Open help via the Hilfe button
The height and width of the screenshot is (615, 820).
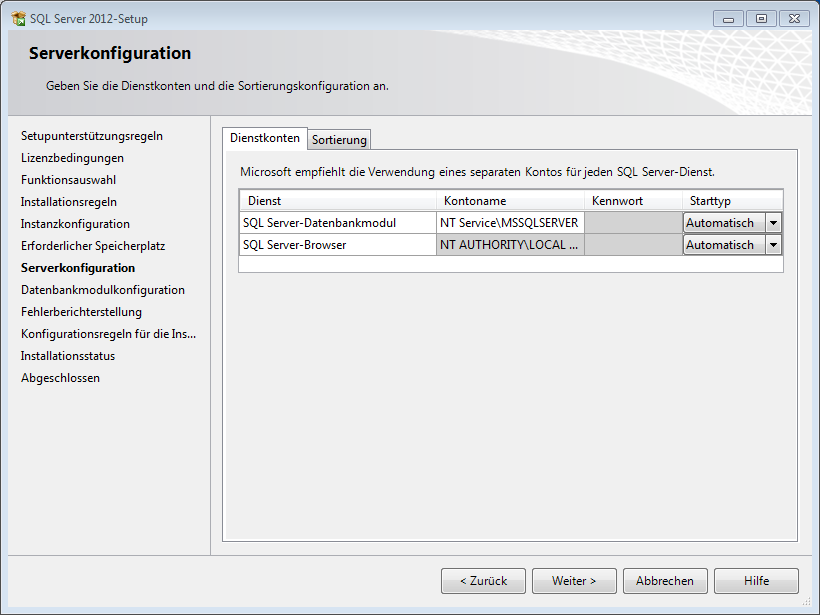click(x=756, y=581)
